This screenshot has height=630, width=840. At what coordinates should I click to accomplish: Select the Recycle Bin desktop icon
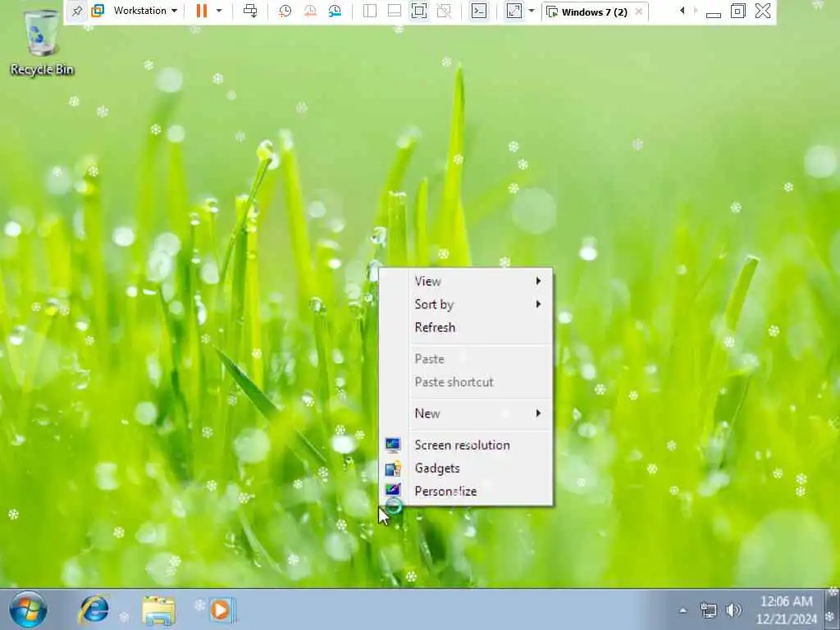(x=42, y=43)
